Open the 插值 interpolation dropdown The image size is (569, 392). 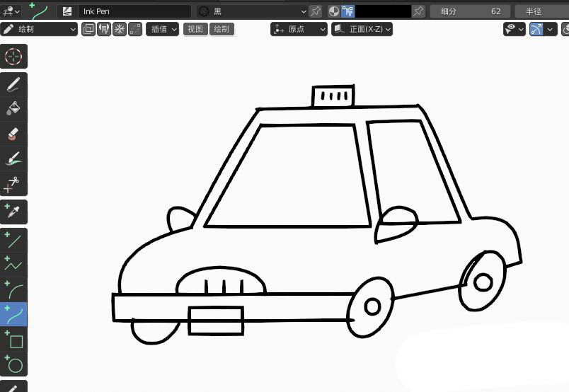click(x=162, y=29)
